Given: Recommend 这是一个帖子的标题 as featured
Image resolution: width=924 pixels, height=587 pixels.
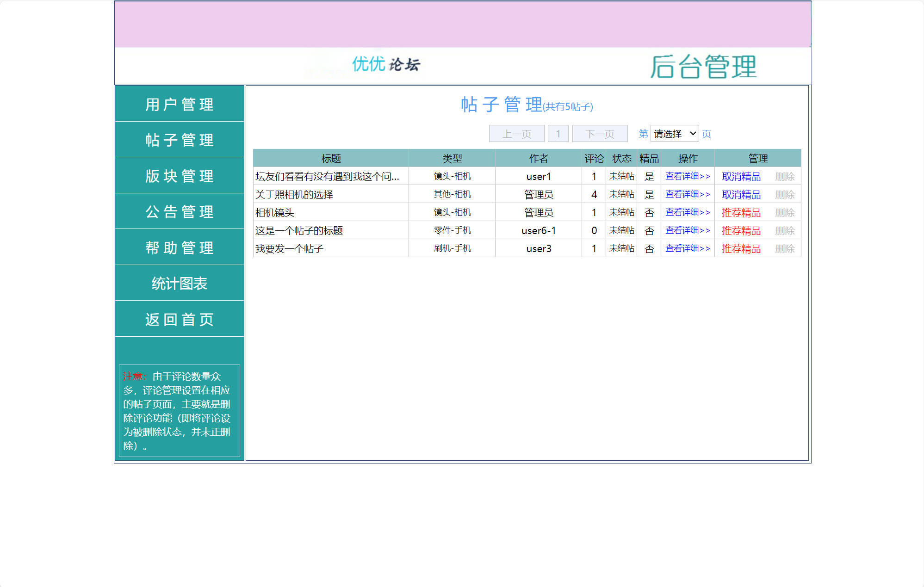Looking at the screenshot, I should tap(741, 230).
